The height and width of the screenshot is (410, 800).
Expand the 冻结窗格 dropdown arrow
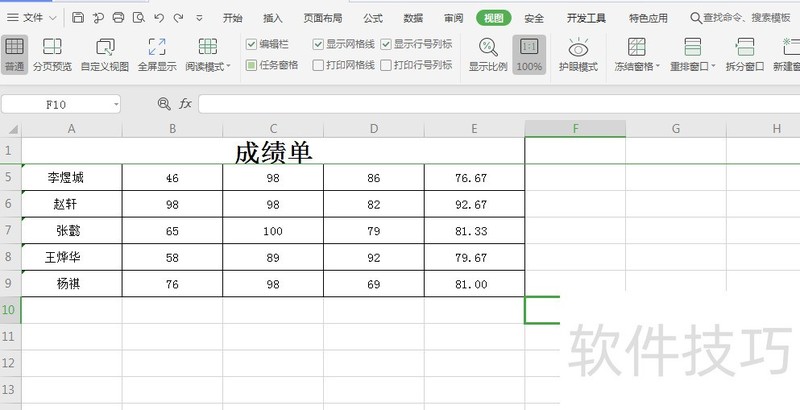657,66
